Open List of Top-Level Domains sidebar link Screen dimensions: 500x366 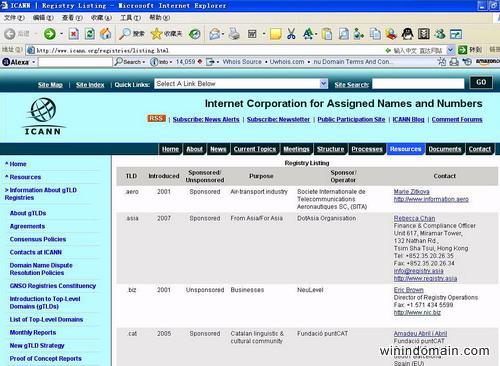pyautogui.click(x=46, y=319)
